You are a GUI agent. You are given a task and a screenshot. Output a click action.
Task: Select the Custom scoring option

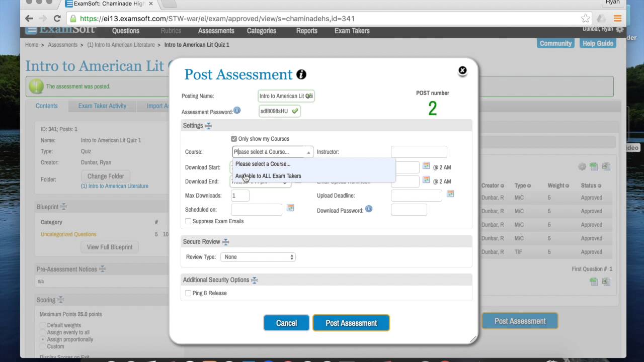(43, 346)
